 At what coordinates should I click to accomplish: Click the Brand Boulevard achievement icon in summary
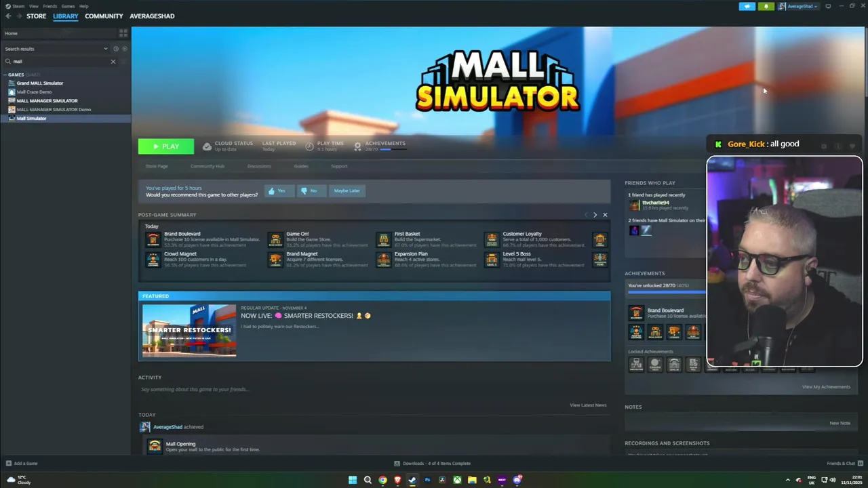point(153,239)
